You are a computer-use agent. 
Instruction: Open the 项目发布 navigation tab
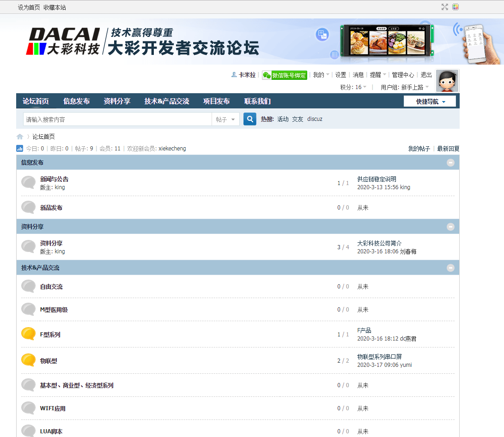click(x=216, y=102)
